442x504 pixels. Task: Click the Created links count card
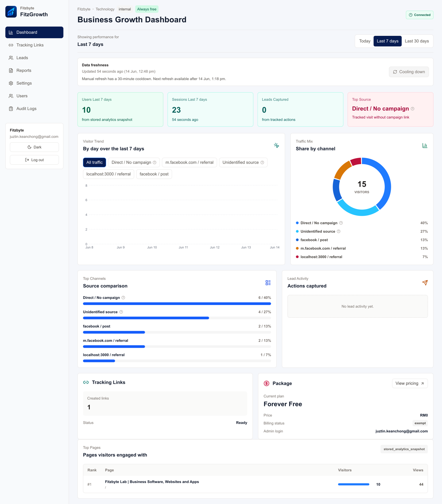[165, 403]
